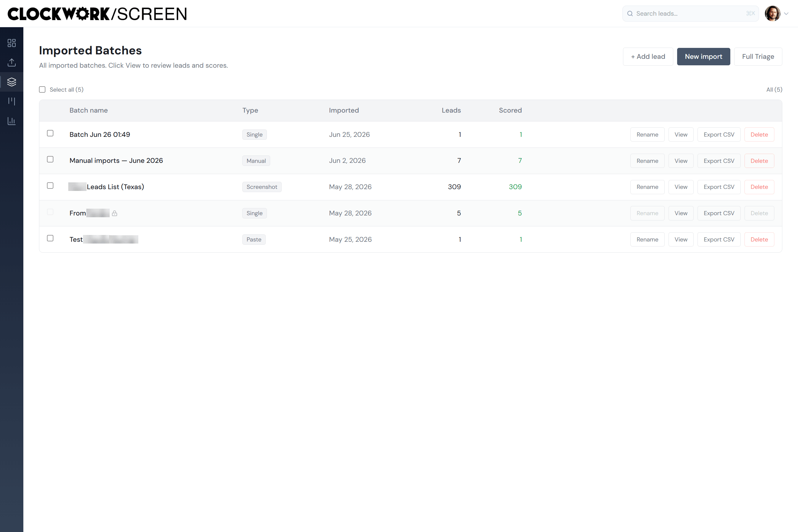Open the Full Triage view
The width and height of the screenshot is (798, 532).
click(758, 57)
